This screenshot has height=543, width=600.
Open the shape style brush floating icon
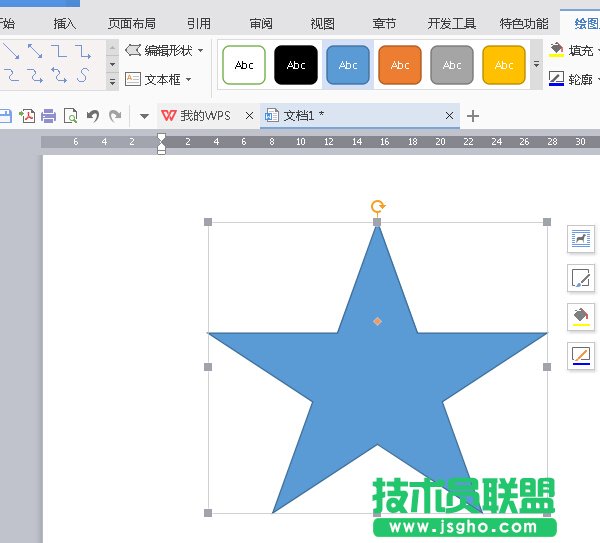(581, 277)
